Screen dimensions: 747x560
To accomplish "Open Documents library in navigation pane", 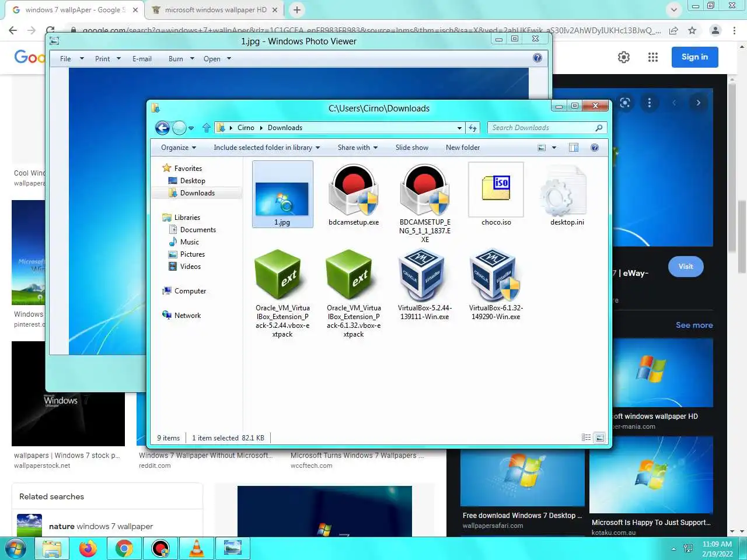I will tap(198, 230).
